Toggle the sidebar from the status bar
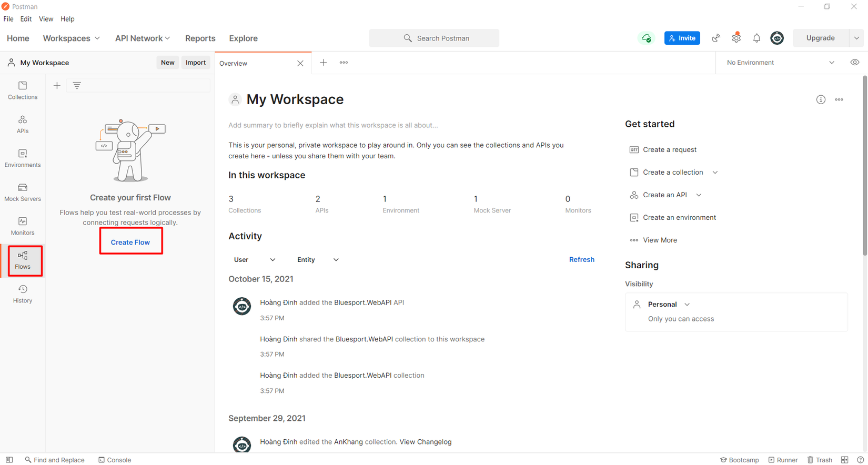 coord(9,460)
